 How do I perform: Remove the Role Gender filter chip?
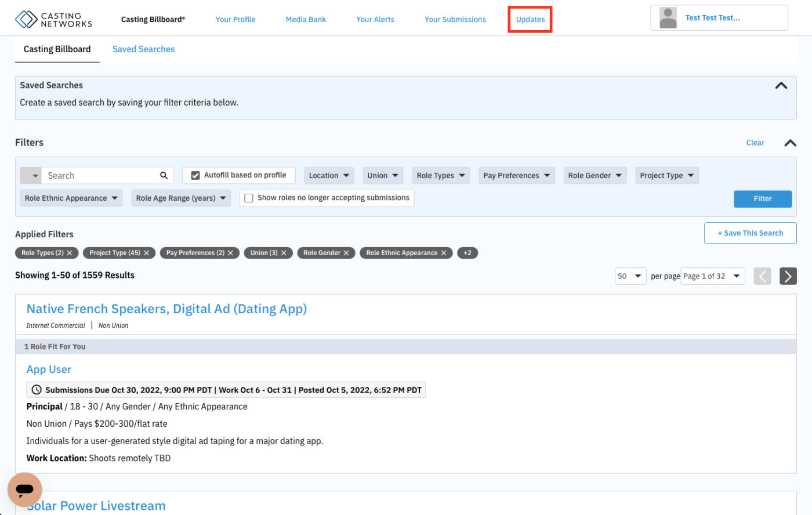(x=346, y=253)
